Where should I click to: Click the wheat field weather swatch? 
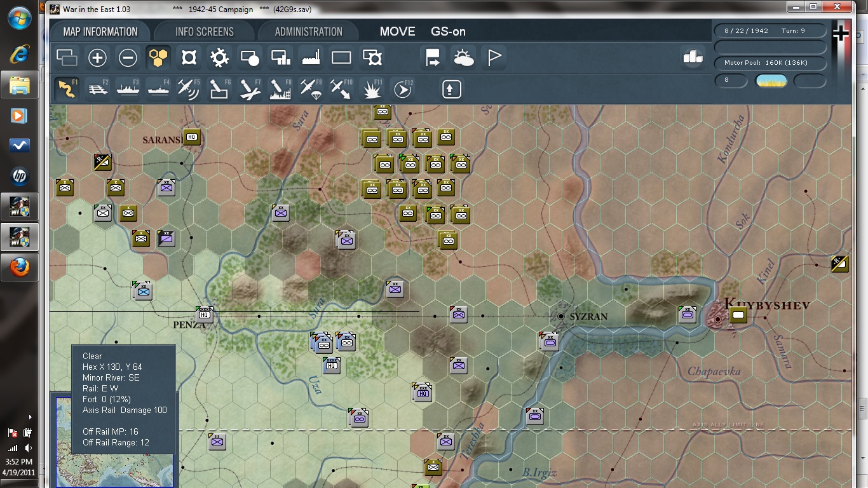coord(771,81)
